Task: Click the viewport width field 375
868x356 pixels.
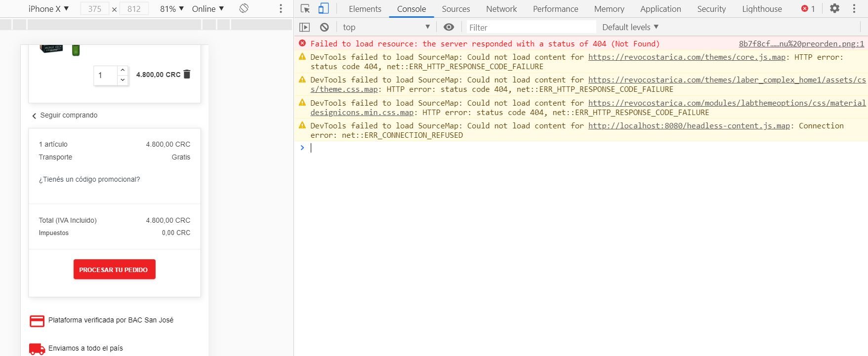Action: pyautogui.click(x=95, y=9)
